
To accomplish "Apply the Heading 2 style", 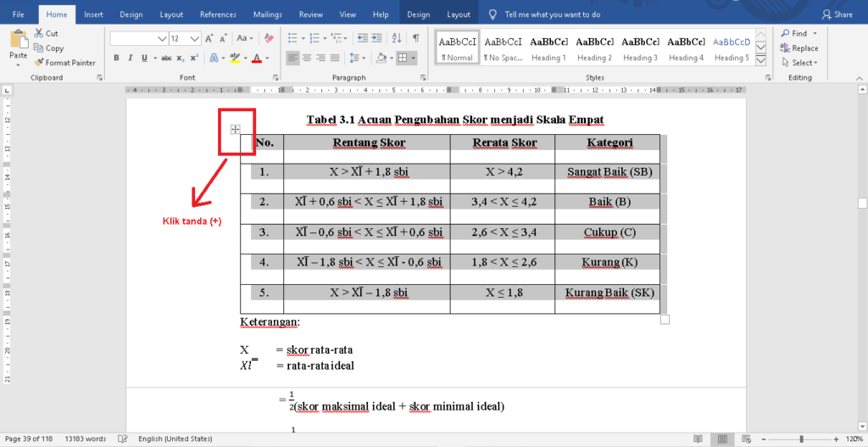I will pyautogui.click(x=594, y=48).
